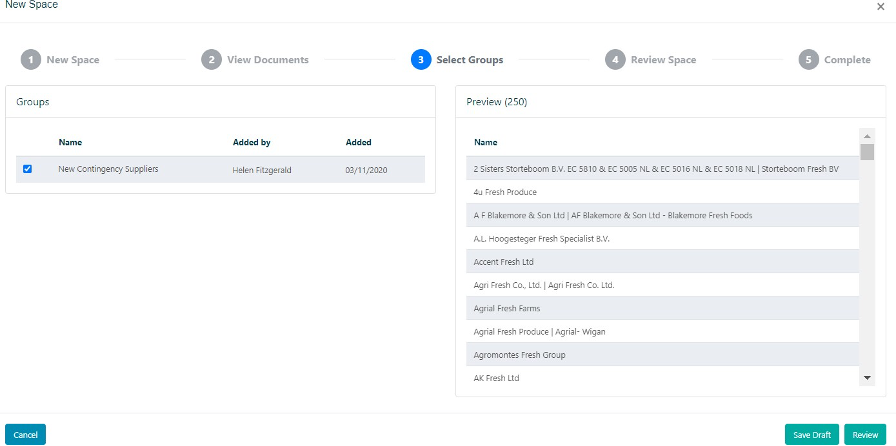Image resolution: width=896 pixels, height=446 pixels.
Task: Sort groups by the Name column header
Action: 70,143
